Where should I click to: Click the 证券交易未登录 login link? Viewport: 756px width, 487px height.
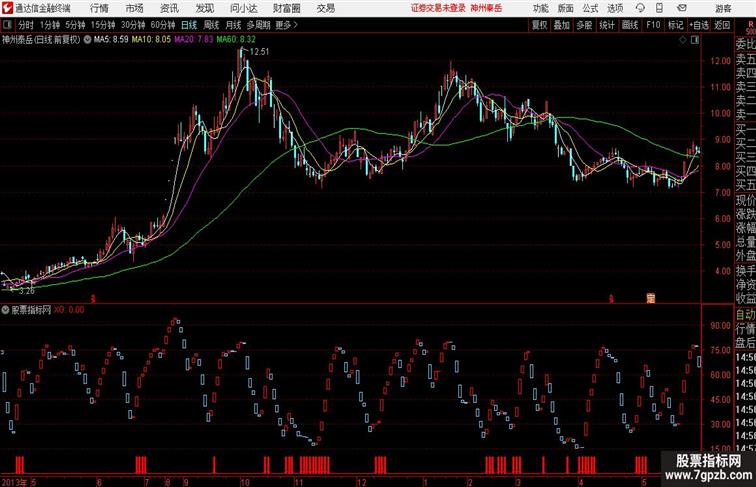coord(438,8)
